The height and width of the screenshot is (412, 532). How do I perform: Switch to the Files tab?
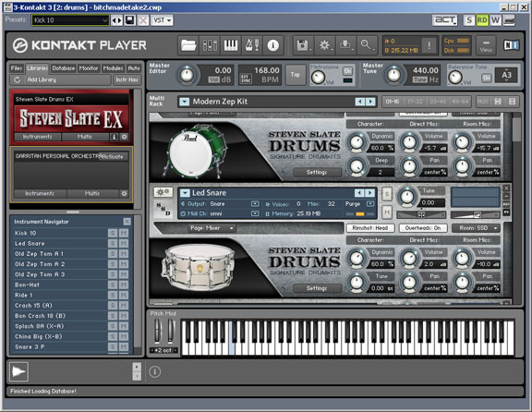point(17,68)
